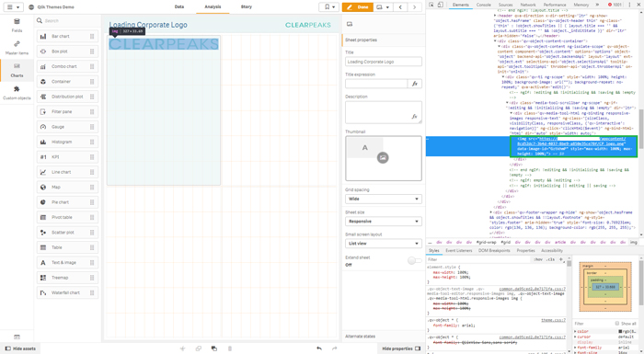Viewport: 644px width, 354px height.
Task: Toggle the .cls class editor button
Action: click(551, 259)
